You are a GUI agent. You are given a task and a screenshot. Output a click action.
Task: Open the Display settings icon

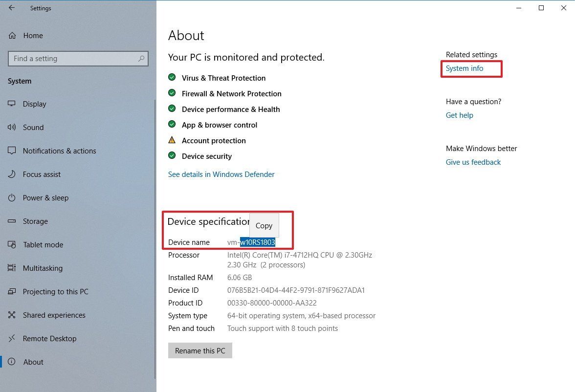click(x=12, y=104)
